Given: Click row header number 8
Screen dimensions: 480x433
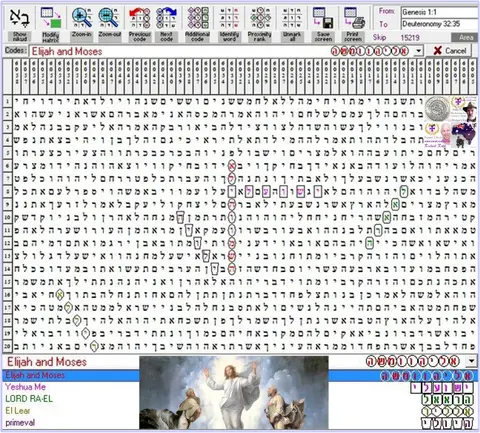Looking at the screenshot, I should [x=7, y=191].
